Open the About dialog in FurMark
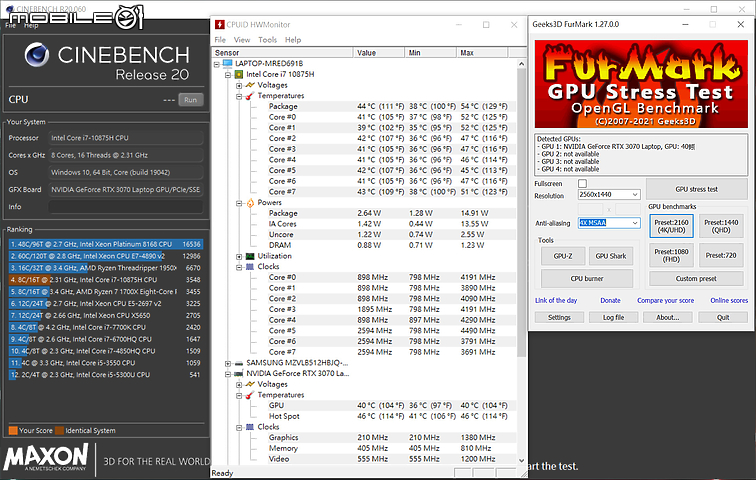The image size is (756, 480). click(668, 318)
